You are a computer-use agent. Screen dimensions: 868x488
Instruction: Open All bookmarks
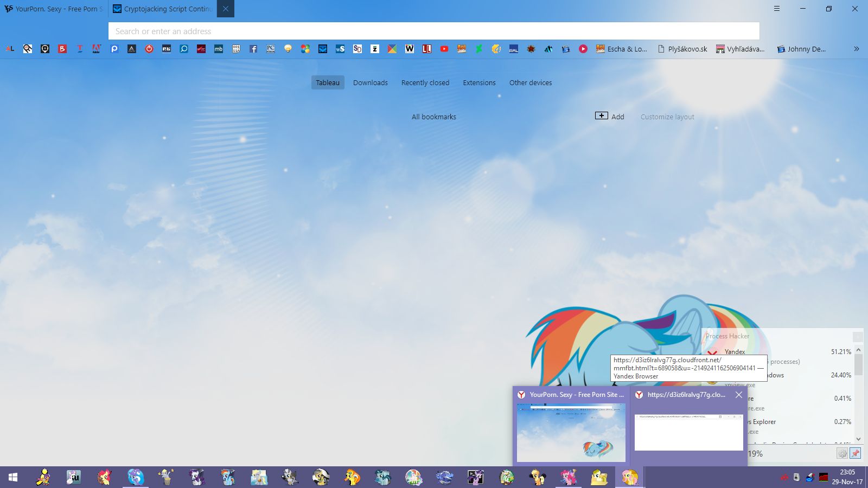(x=434, y=117)
